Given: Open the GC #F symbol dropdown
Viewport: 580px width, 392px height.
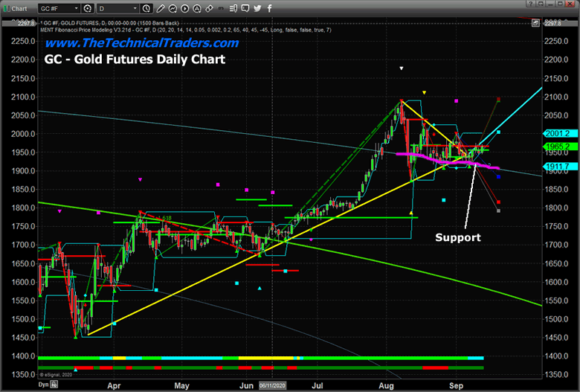Looking at the screenshot, I should [59, 8].
